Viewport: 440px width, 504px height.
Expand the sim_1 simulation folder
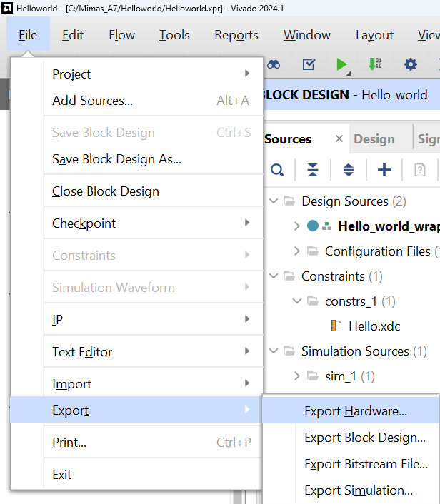[x=297, y=376]
